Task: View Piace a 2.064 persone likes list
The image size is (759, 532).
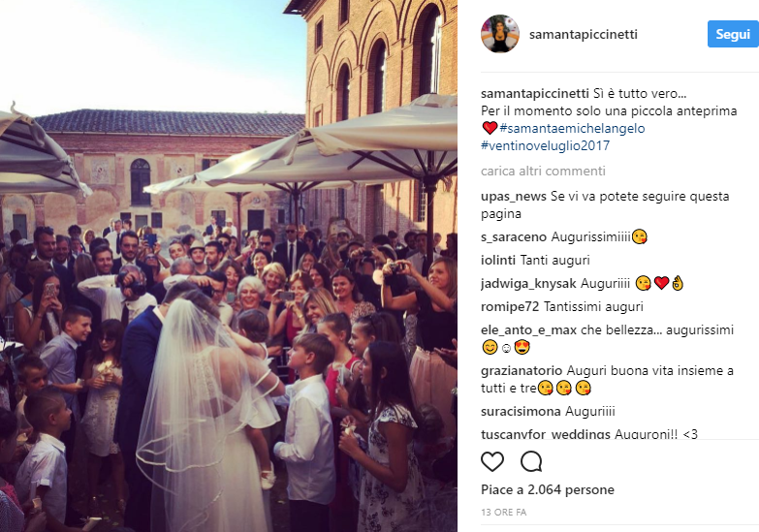Action: [548, 490]
